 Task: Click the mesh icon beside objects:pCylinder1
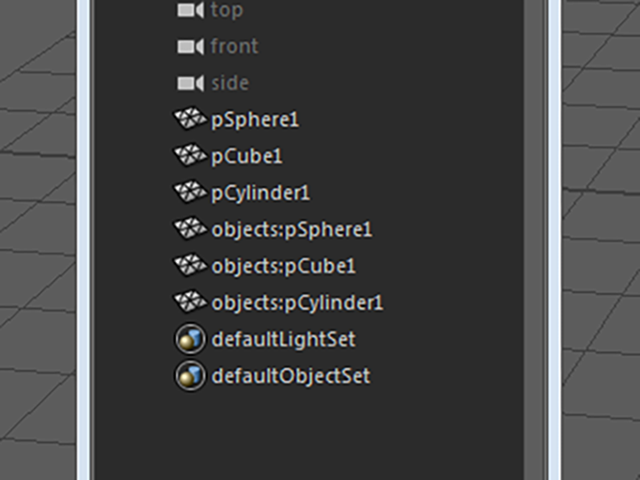click(x=190, y=302)
